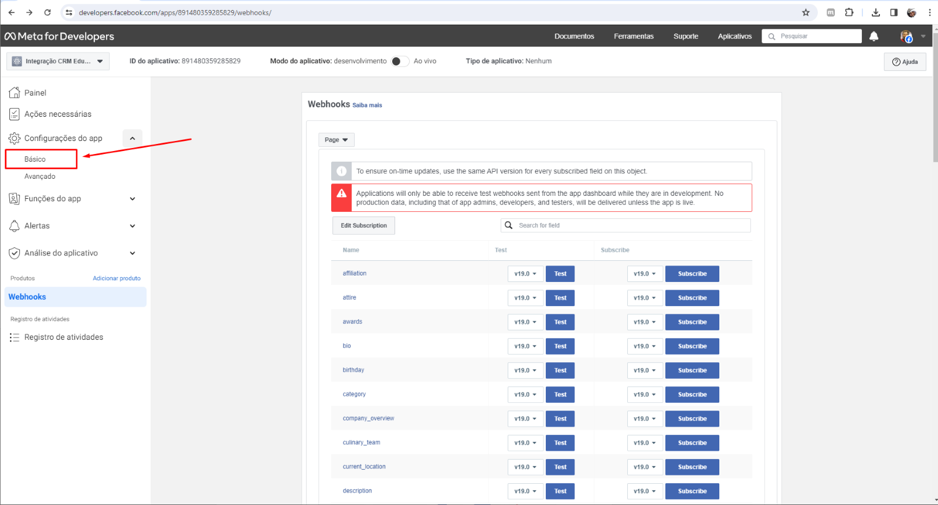The width and height of the screenshot is (938, 505).
Task: Click the Configurações do app gear icon
Action: [14, 138]
